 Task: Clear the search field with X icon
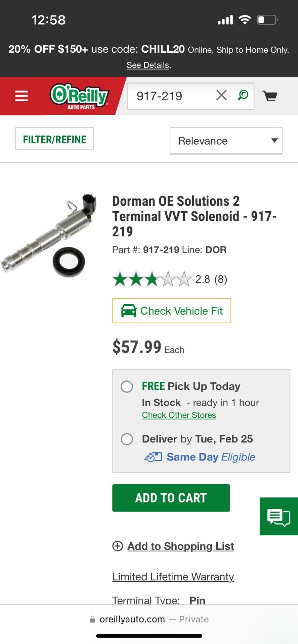(x=221, y=96)
